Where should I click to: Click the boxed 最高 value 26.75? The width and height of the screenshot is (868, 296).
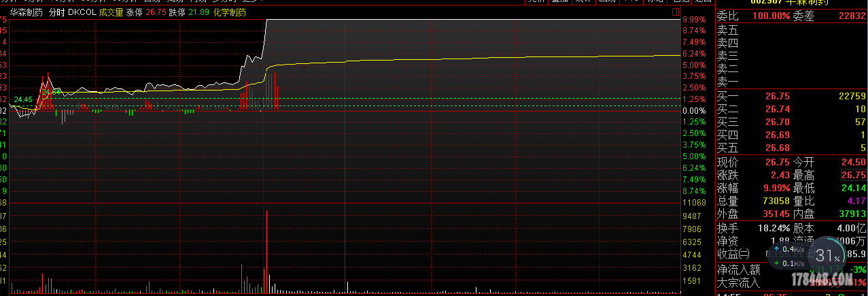click(x=854, y=175)
